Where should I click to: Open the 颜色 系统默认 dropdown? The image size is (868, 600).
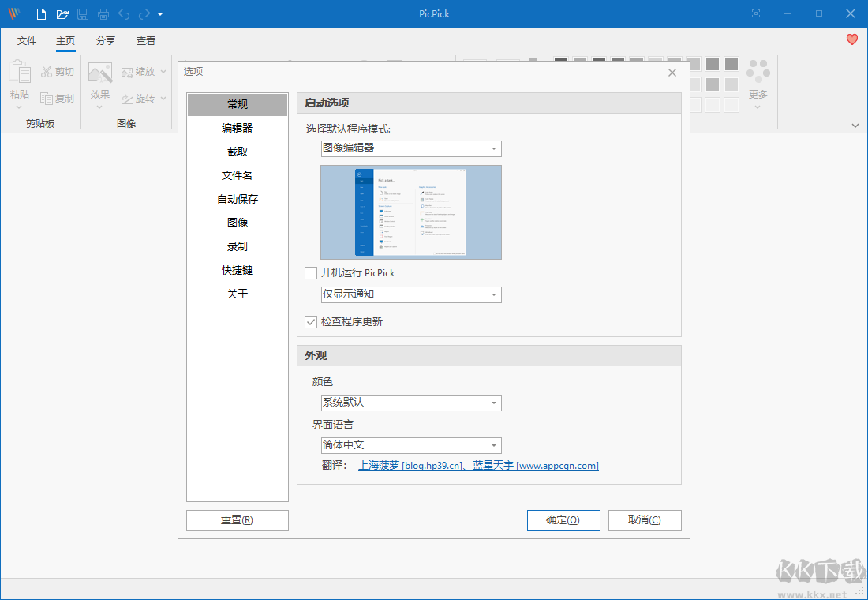pyautogui.click(x=411, y=403)
